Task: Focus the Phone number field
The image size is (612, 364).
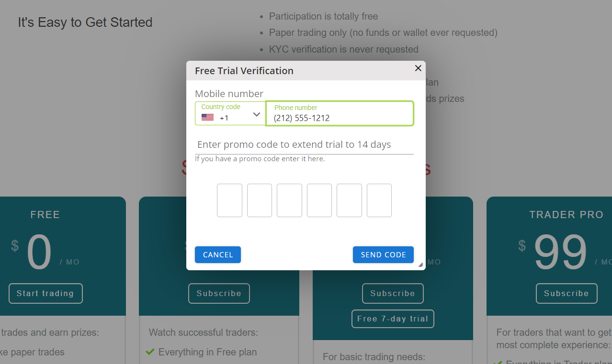Action: tap(340, 113)
